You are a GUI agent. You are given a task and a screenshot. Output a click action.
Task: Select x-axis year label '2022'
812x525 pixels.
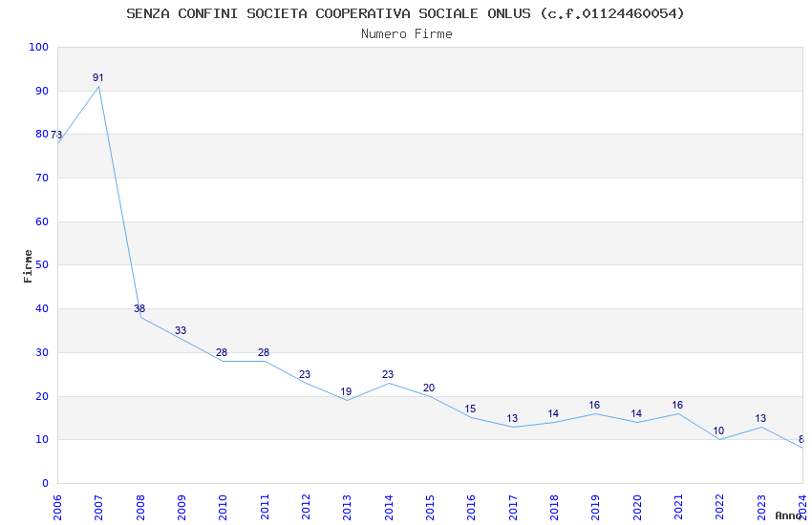click(x=720, y=507)
